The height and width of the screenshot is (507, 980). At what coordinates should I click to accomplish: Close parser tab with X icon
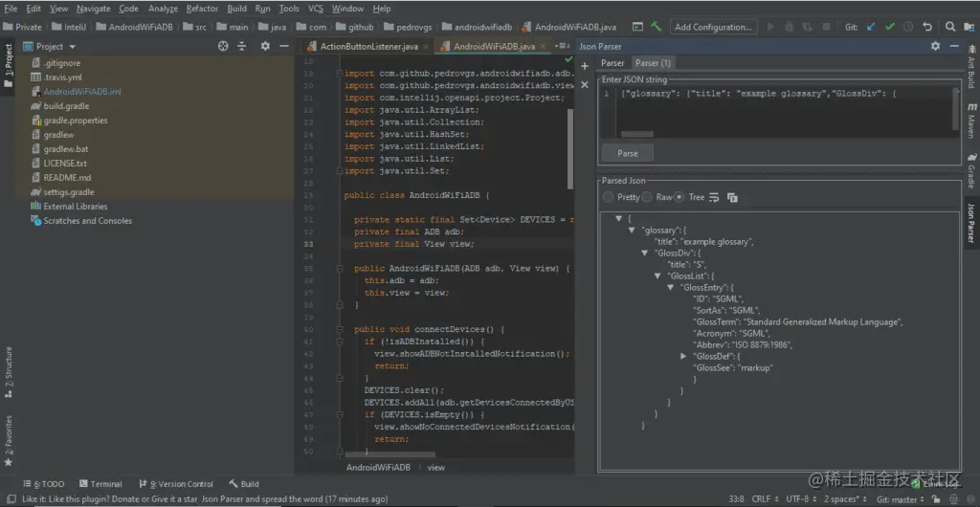click(x=585, y=84)
